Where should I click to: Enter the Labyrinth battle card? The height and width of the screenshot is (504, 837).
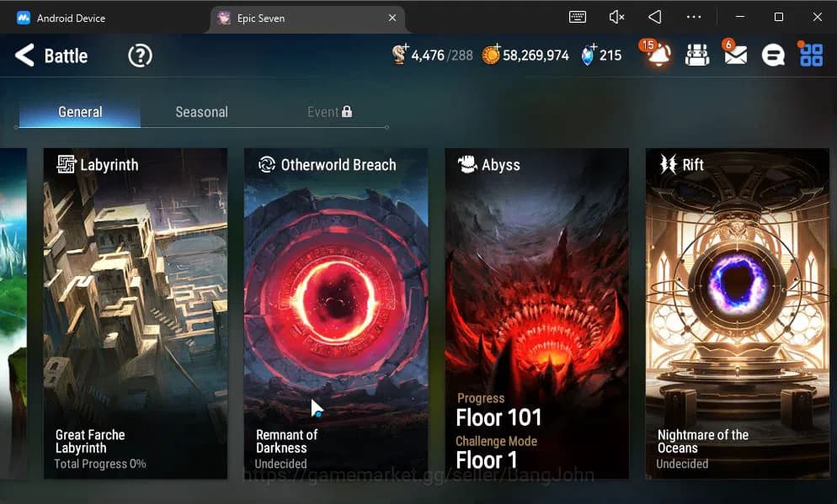tap(135, 313)
